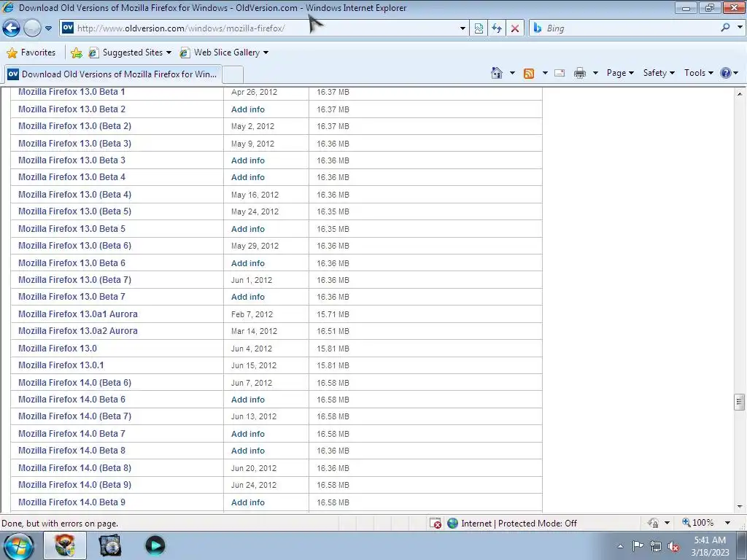Click the search magnifier icon

tap(726, 28)
